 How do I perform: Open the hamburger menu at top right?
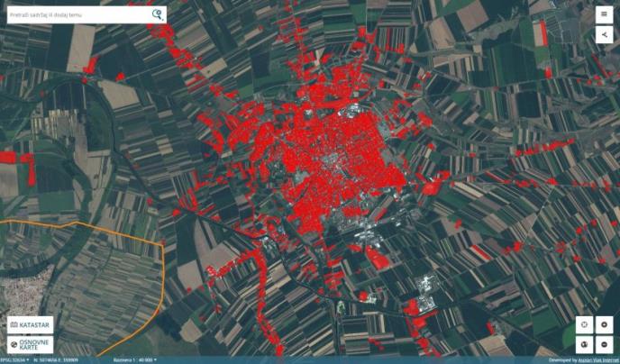(x=604, y=14)
